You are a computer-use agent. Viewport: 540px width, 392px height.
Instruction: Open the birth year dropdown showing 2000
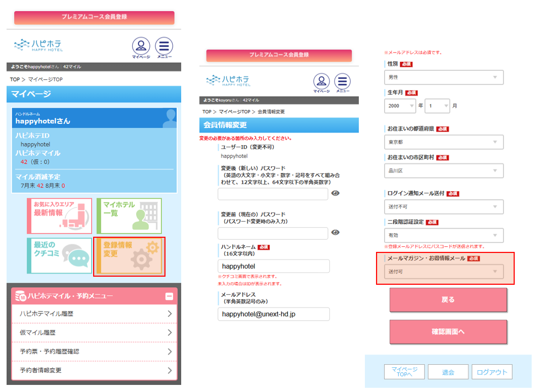(400, 106)
